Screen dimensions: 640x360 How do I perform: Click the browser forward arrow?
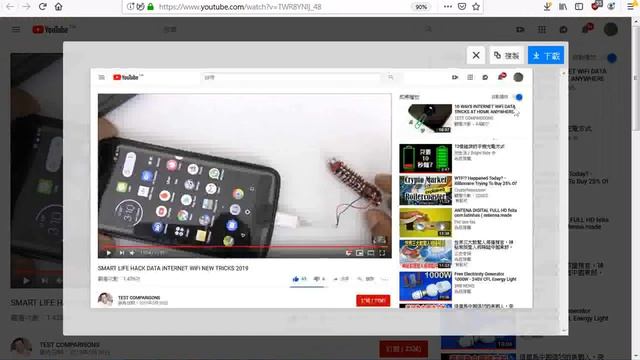click(x=26, y=7)
